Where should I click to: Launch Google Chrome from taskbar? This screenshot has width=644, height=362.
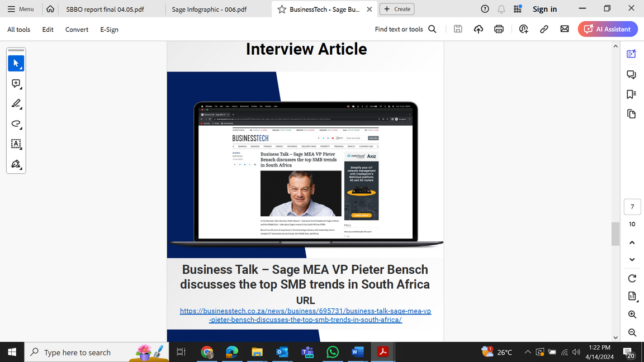click(x=207, y=352)
